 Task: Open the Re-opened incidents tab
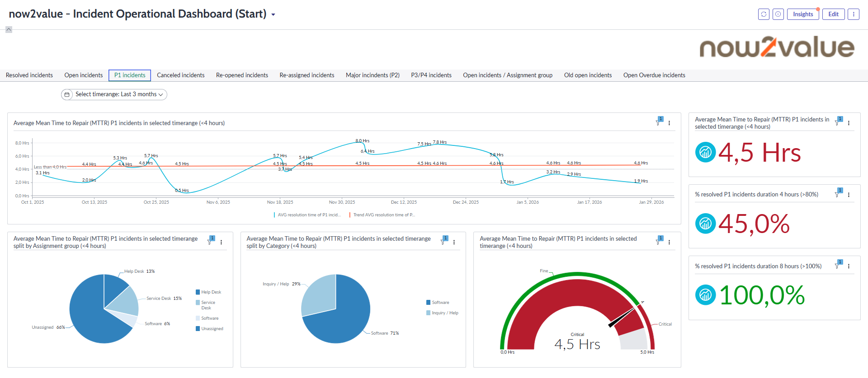coord(242,75)
